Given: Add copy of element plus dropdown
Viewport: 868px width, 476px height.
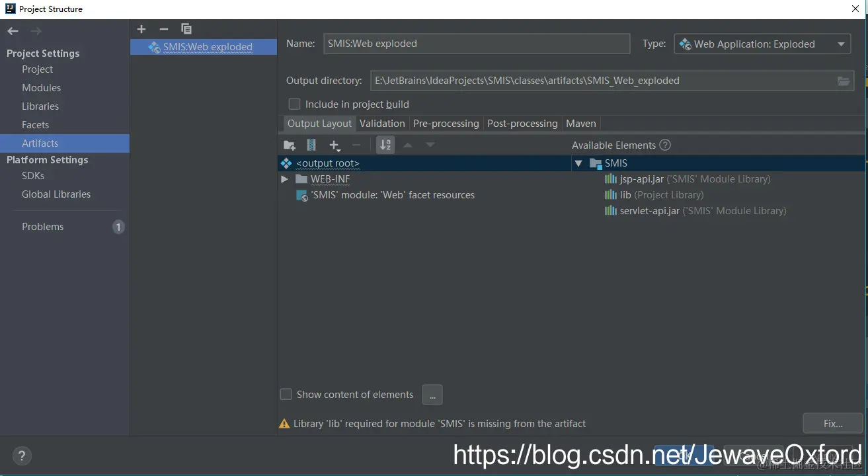Looking at the screenshot, I should (x=335, y=145).
